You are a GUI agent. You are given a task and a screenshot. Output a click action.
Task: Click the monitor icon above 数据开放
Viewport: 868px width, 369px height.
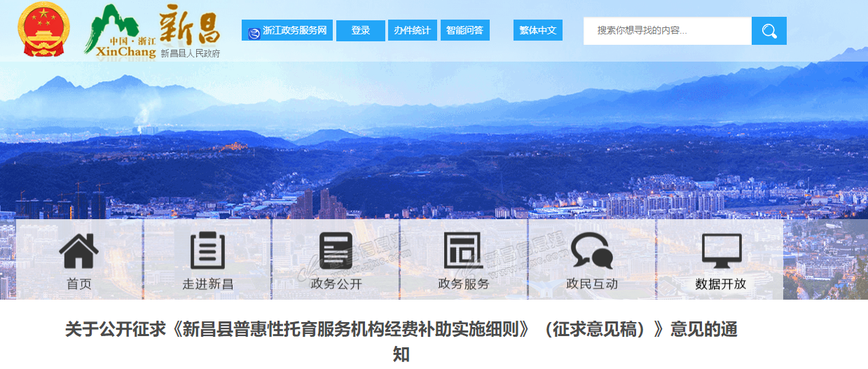click(x=721, y=251)
